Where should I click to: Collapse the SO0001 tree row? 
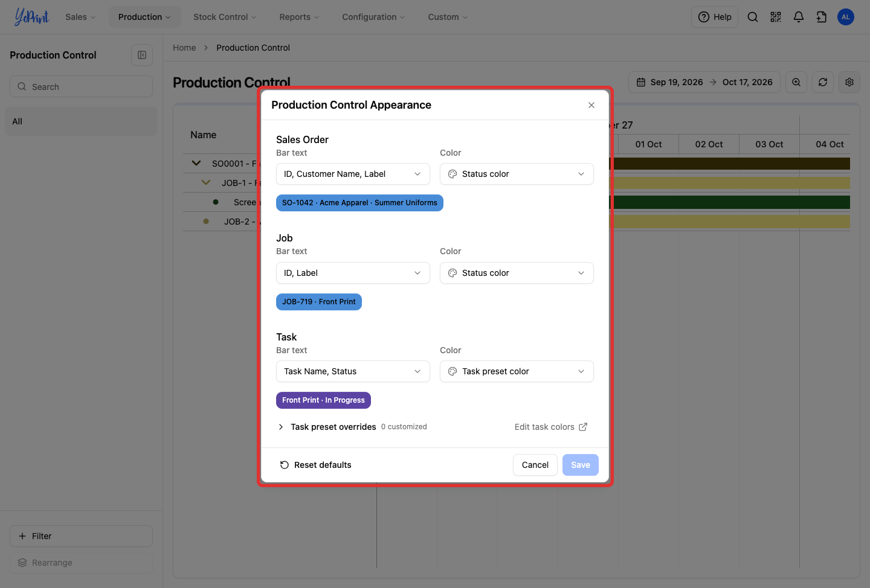(x=196, y=163)
